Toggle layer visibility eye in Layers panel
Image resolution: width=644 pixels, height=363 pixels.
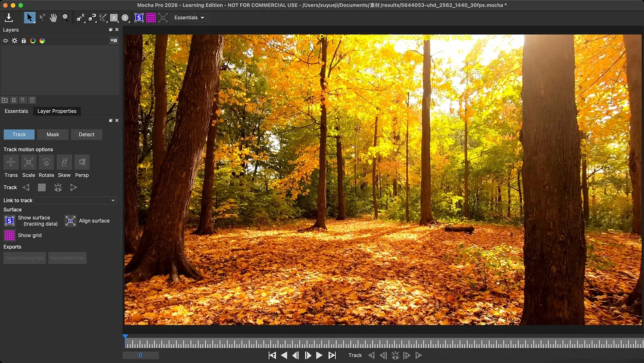(x=6, y=41)
